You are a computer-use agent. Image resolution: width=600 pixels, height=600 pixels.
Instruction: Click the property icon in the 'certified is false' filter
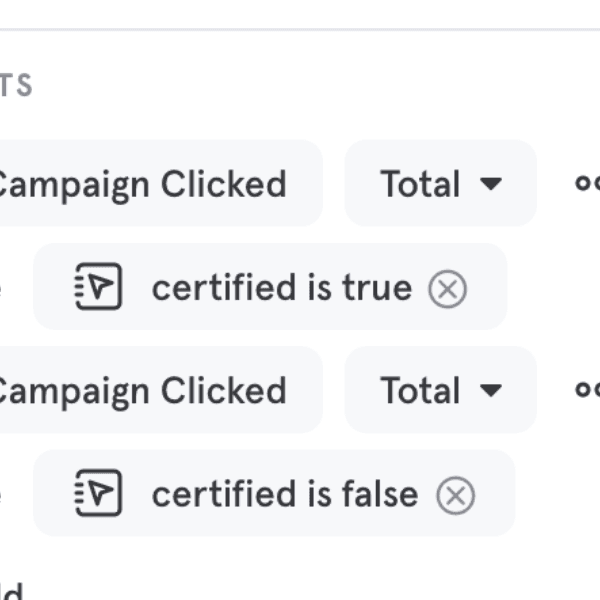click(98, 493)
